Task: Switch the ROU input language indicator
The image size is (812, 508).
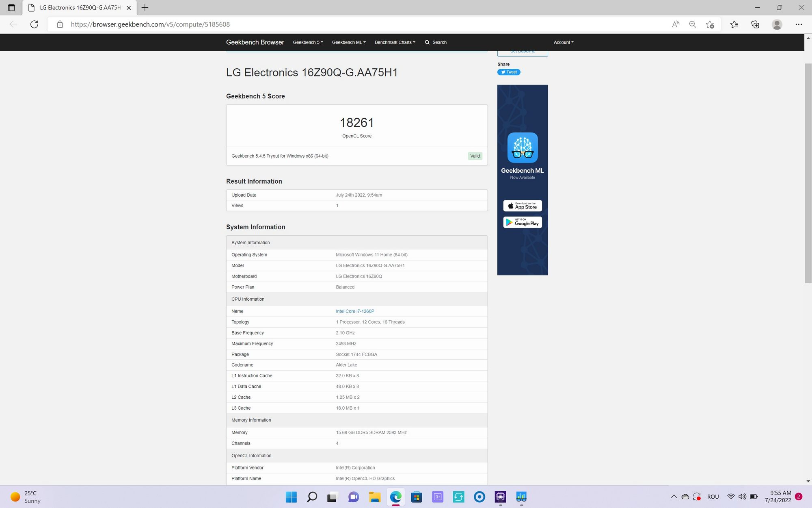Action: [713, 497]
